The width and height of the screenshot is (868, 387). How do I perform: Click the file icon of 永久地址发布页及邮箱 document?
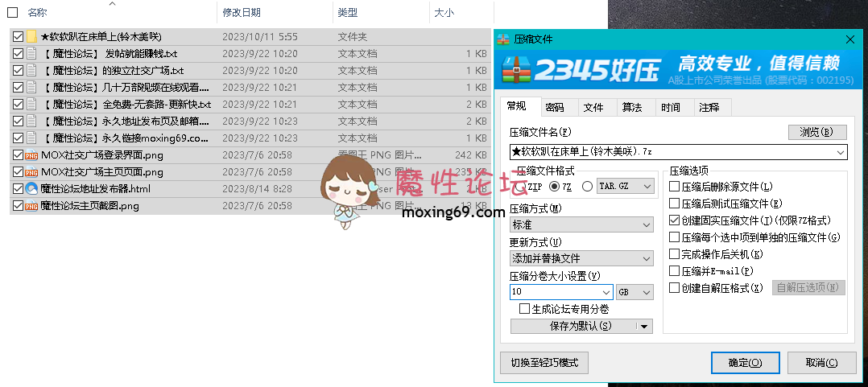pyautogui.click(x=31, y=121)
